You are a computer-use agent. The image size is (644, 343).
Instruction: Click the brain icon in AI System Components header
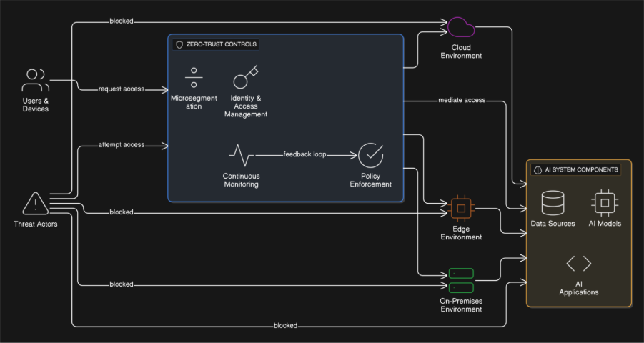[x=538, y=169]
